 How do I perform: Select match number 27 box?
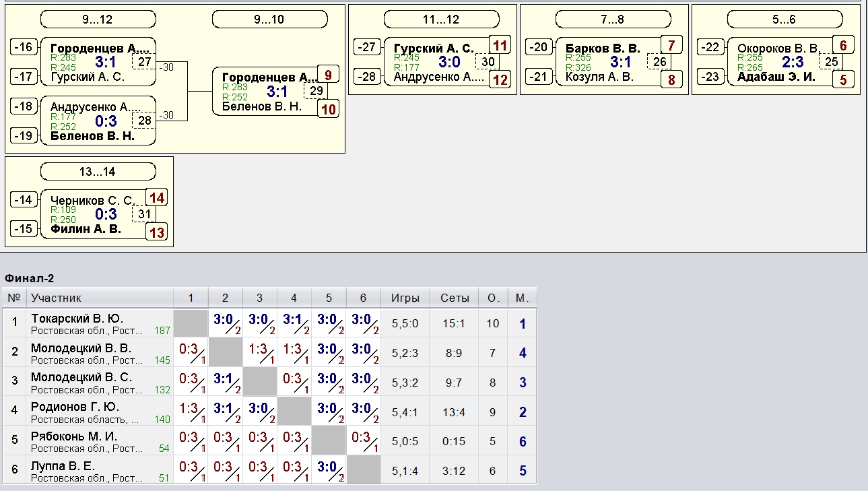(144, 62)
